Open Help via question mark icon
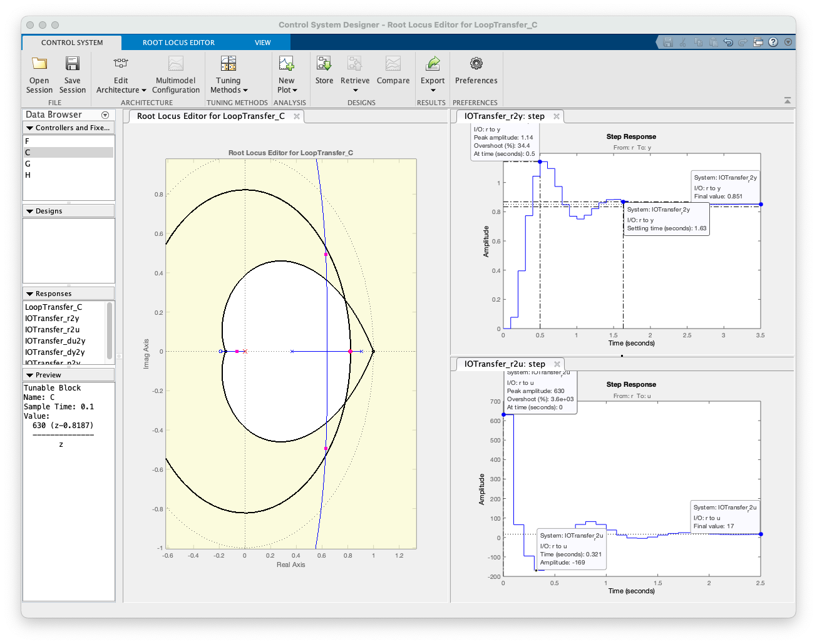817x644 pixels. (x=773, y=43)
